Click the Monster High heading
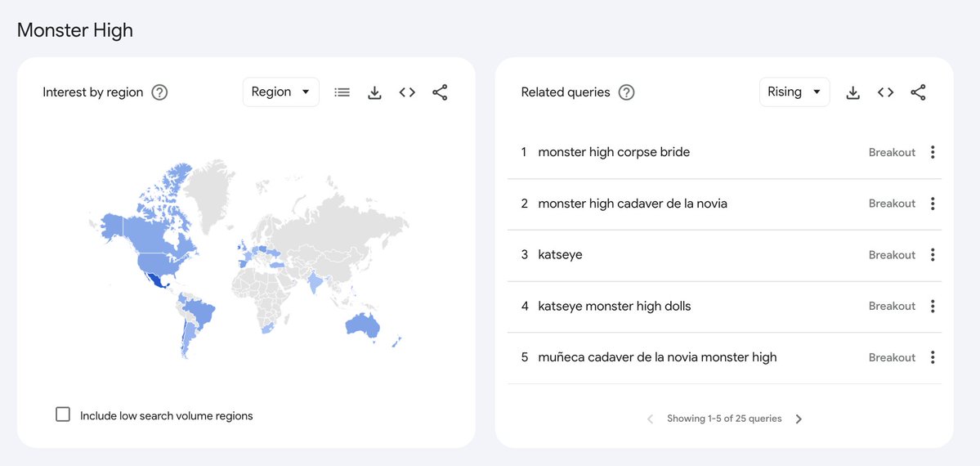The height and width of the screenshot is (466, 980). (75, 30)
